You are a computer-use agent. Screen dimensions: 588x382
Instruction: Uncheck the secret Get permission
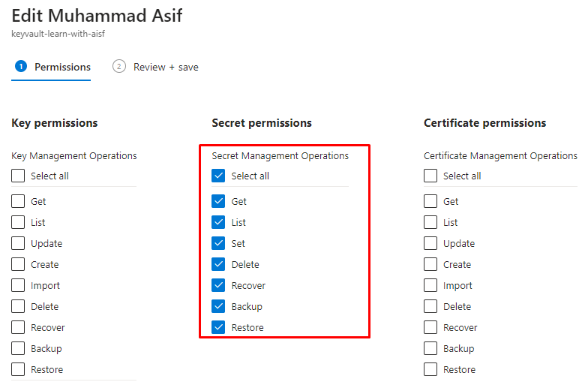point(218,201)
